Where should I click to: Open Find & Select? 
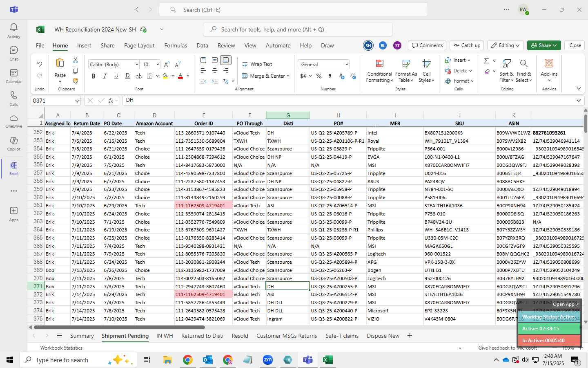pyautogui.click(x=524, y=71)
